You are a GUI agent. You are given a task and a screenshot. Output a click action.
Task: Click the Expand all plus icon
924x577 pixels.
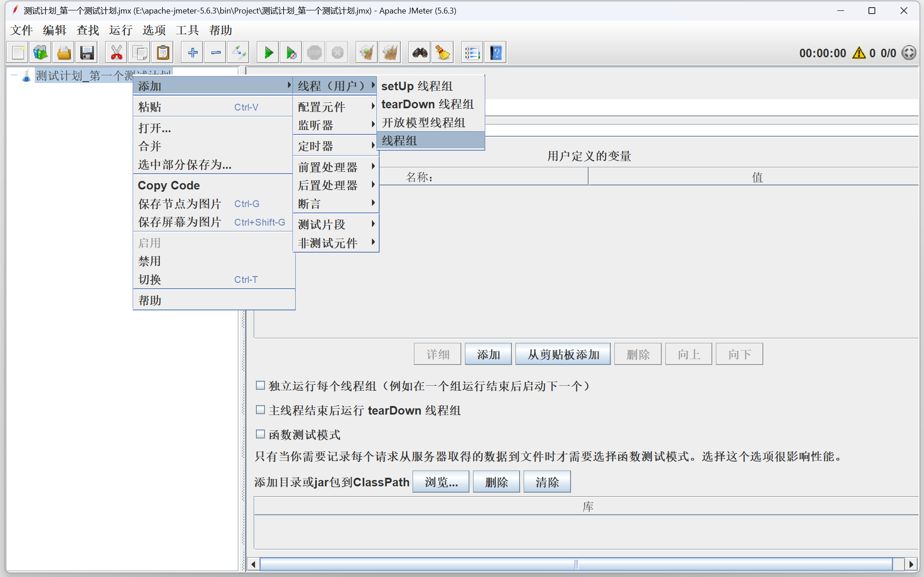click(193, 53)
